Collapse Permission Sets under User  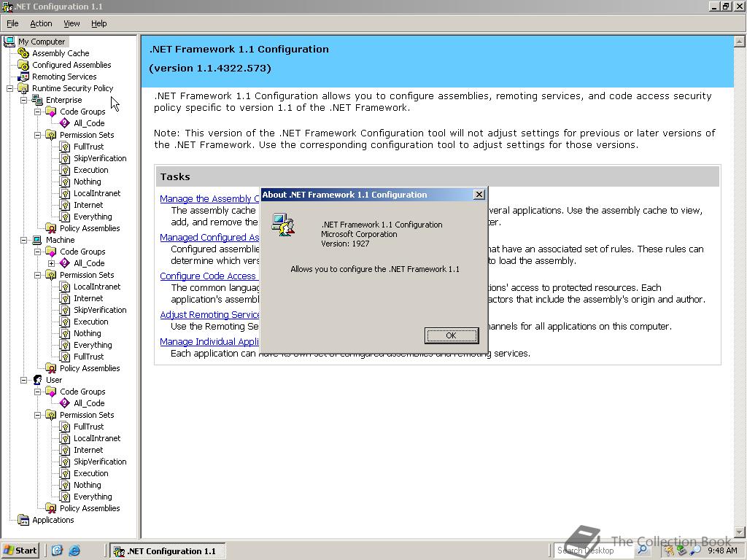coord(37,415)
